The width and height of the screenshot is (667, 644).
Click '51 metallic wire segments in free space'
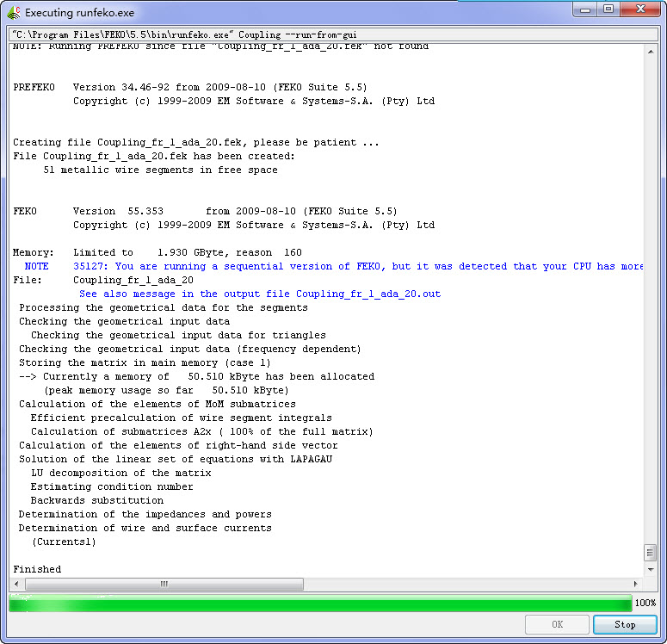point(160,170)
